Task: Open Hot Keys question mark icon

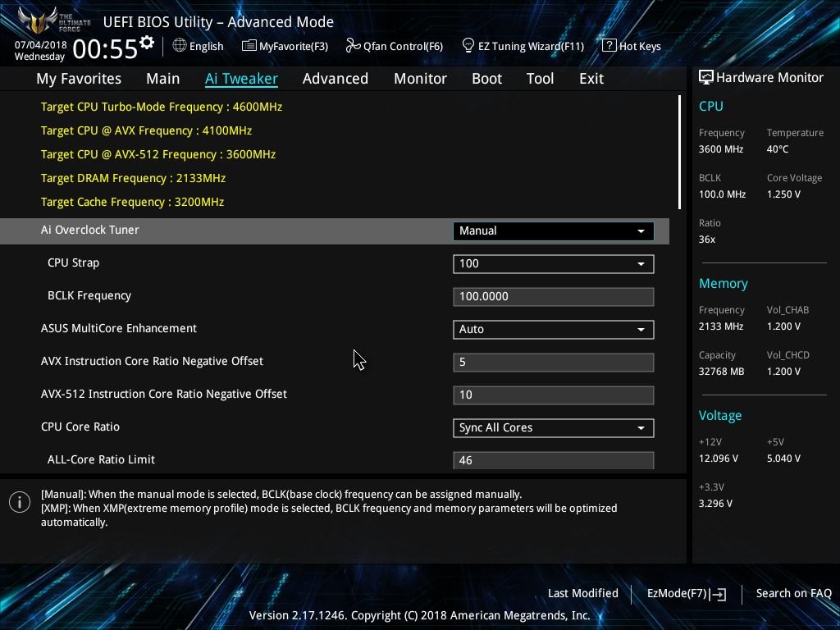Action: tap(609, 46)
